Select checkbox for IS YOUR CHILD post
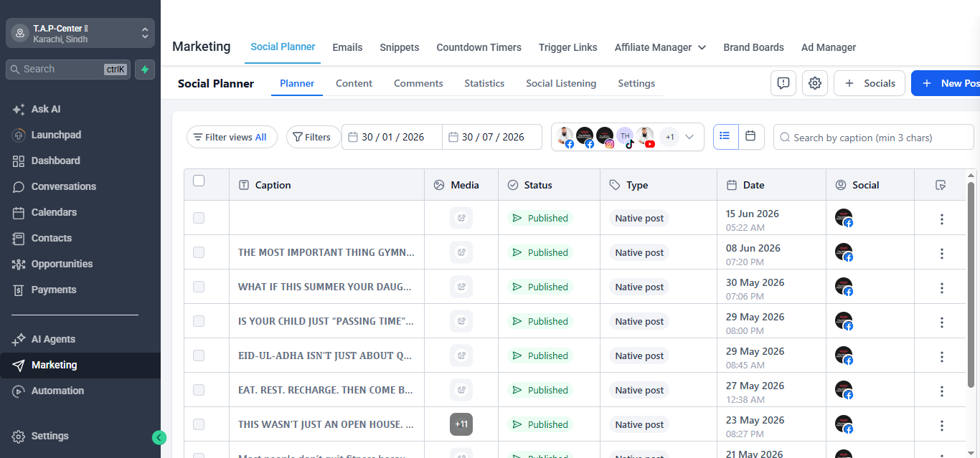 [199, 321]
